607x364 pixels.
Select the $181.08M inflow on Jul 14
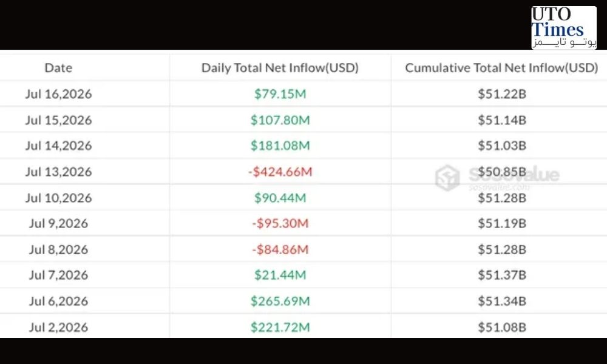pos(280,146)
